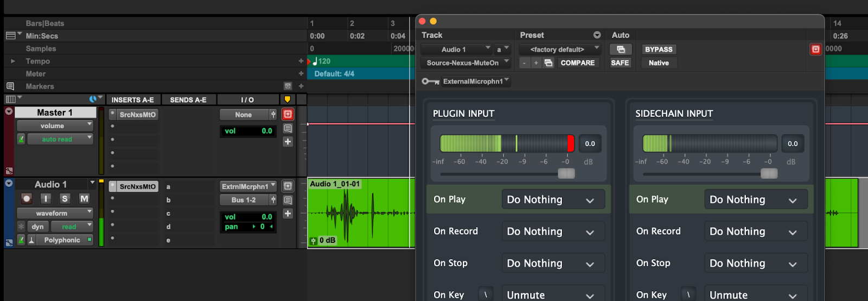This screenshot has width=868, height=301.
Task: Open the plugin automation enable window
Action: (621, 49)
